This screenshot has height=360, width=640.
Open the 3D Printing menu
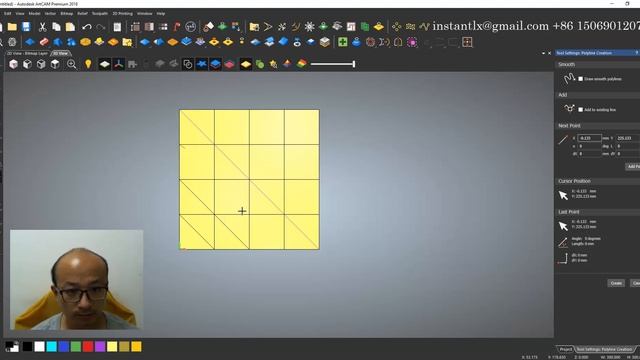(x=122, y=13)
